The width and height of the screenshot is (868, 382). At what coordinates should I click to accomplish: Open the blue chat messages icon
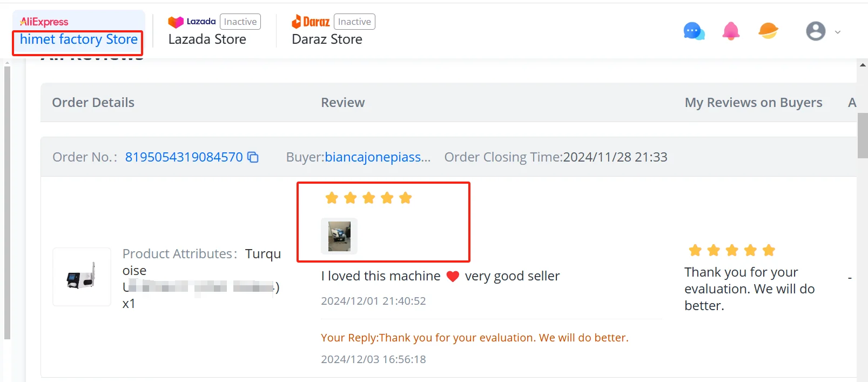[x=694, y=31]
